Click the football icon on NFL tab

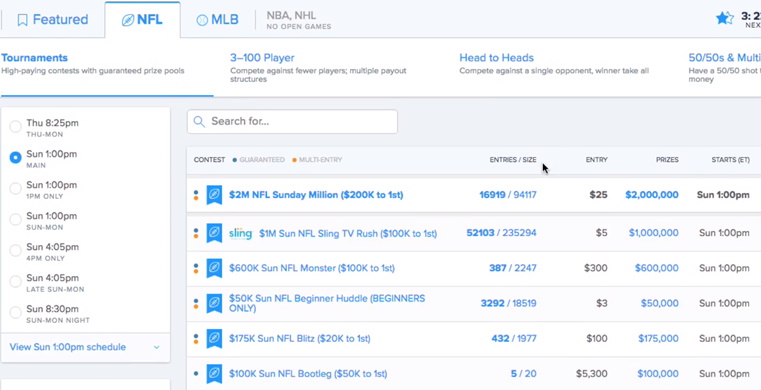(x=128, y=20)
